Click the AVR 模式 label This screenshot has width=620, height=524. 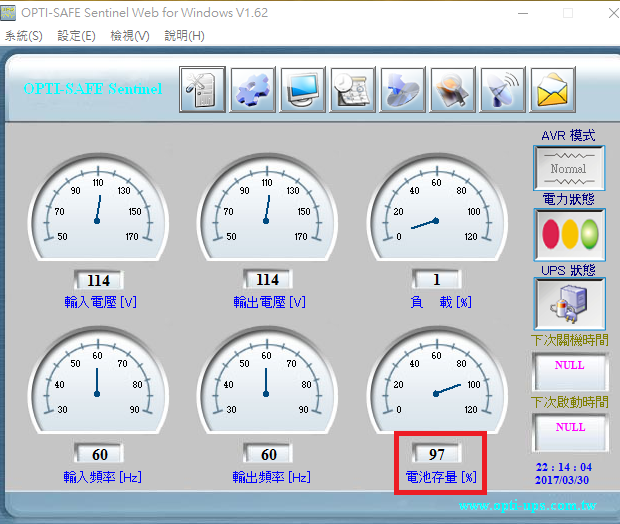(x=568, y=136)
